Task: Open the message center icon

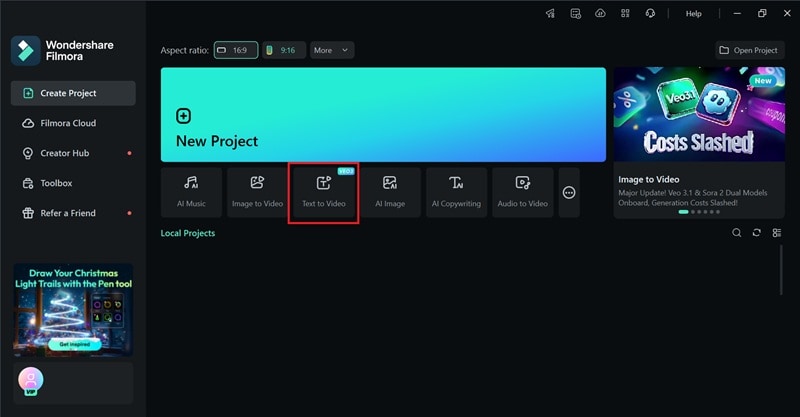Action: (x=576, y=14)
